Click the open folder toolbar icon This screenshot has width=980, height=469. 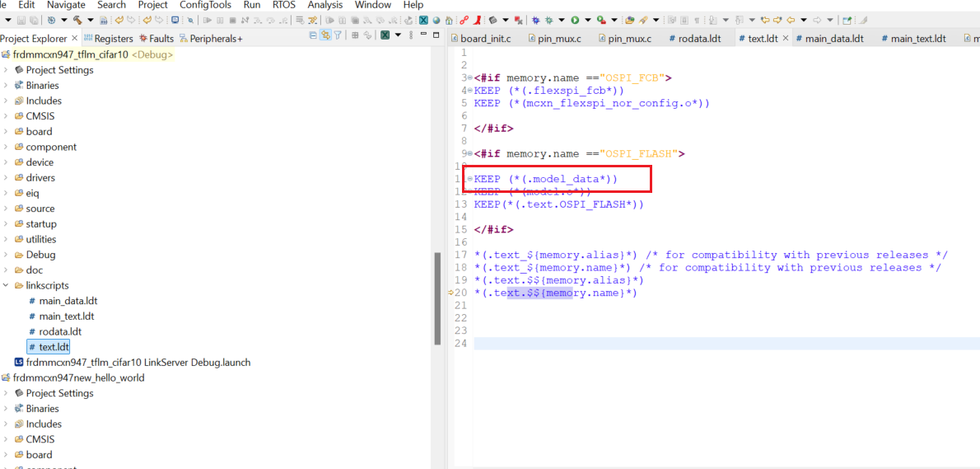click(629, 20)
